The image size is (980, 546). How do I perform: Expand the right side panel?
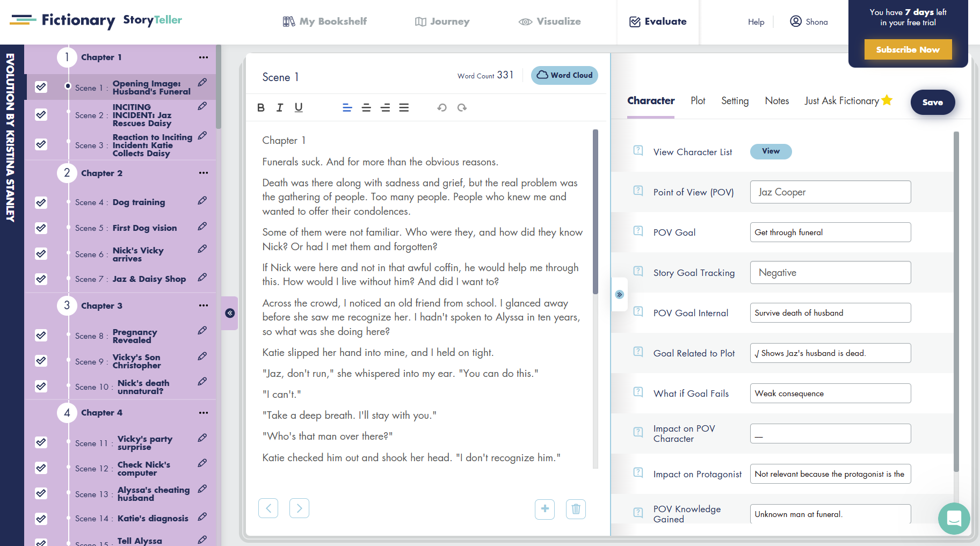(620, 294)
